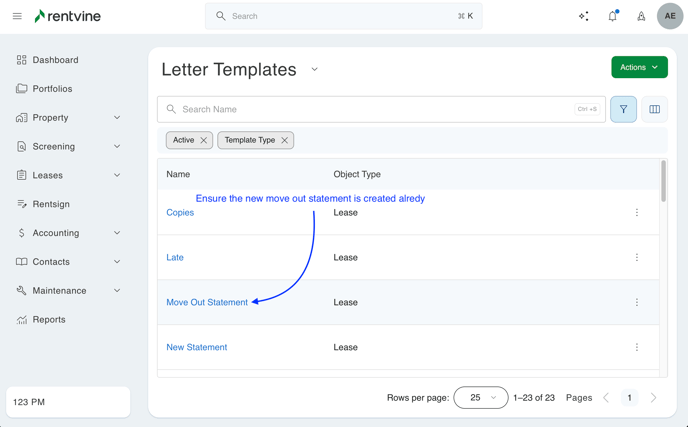Click the AI sparkle icon in header
The width and height of the screenshot is (688, 427).
pyautogui.click(x=584, y=16)
